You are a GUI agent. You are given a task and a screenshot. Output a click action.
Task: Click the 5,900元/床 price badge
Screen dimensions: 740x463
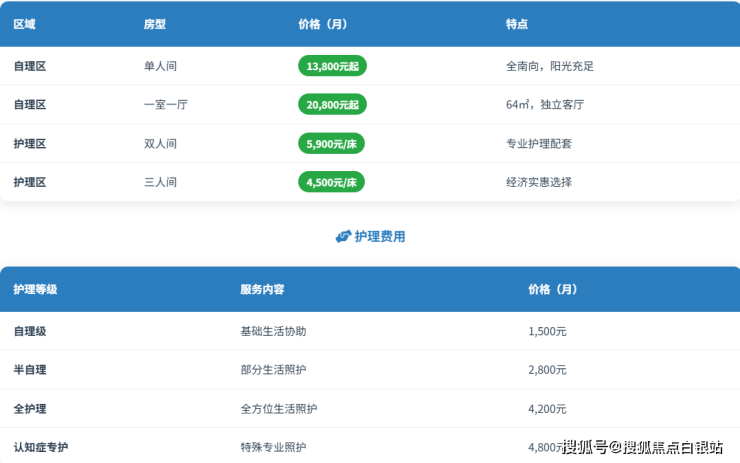click(333, 143)
